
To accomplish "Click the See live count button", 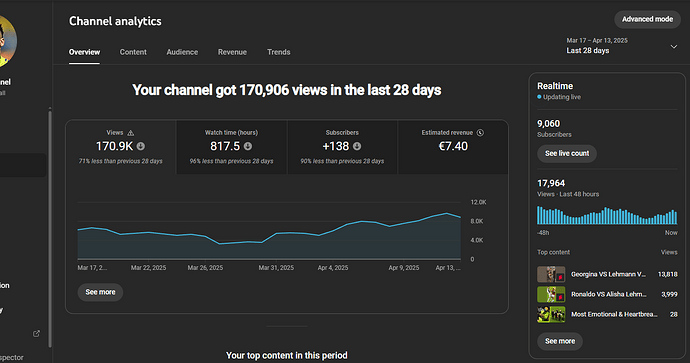I will click(567, 154).
